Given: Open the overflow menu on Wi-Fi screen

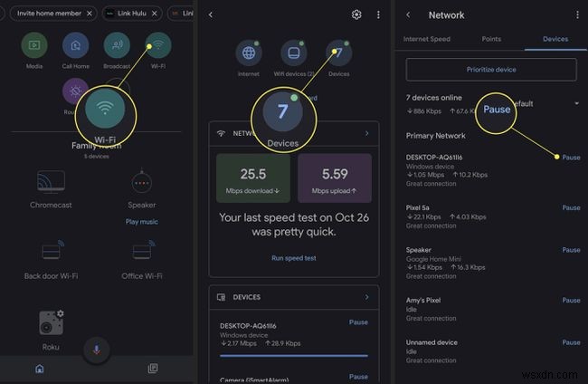Looking at the screenshot, I should click(x=378, y=14).
